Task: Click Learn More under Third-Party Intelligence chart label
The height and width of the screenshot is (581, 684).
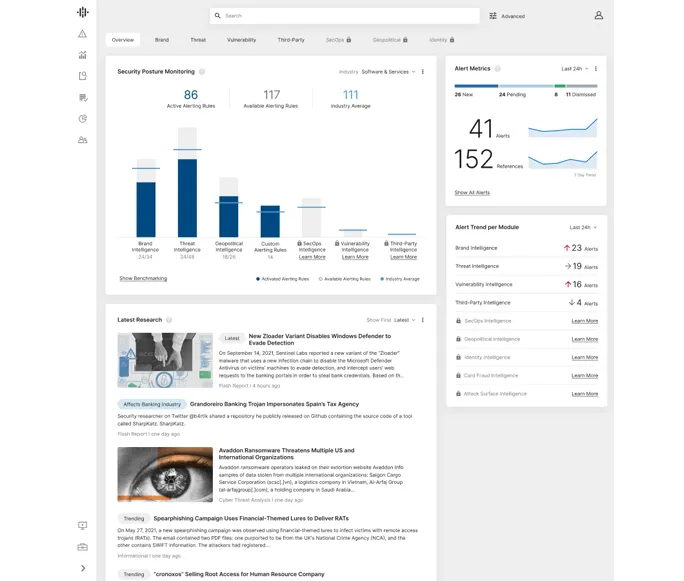Action: coord(404,257)
